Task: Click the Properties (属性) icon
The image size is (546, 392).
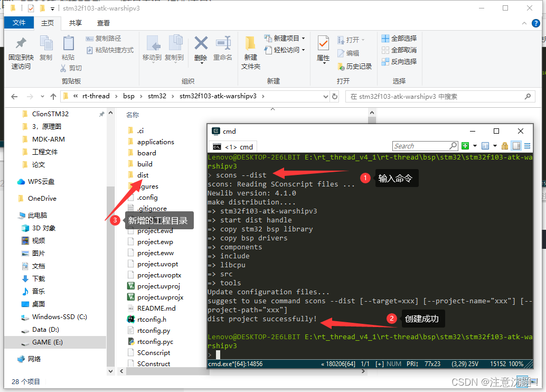Action: tap(323, 43)
